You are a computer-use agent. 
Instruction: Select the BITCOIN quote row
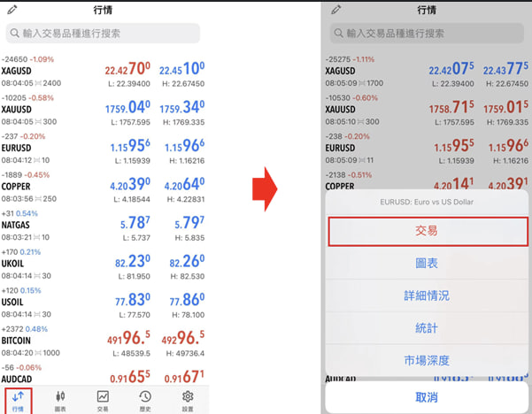point(104,340)
